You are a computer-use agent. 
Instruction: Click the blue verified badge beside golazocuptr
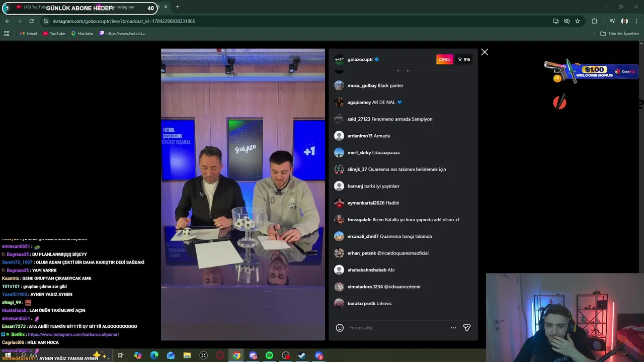point(377,59)
